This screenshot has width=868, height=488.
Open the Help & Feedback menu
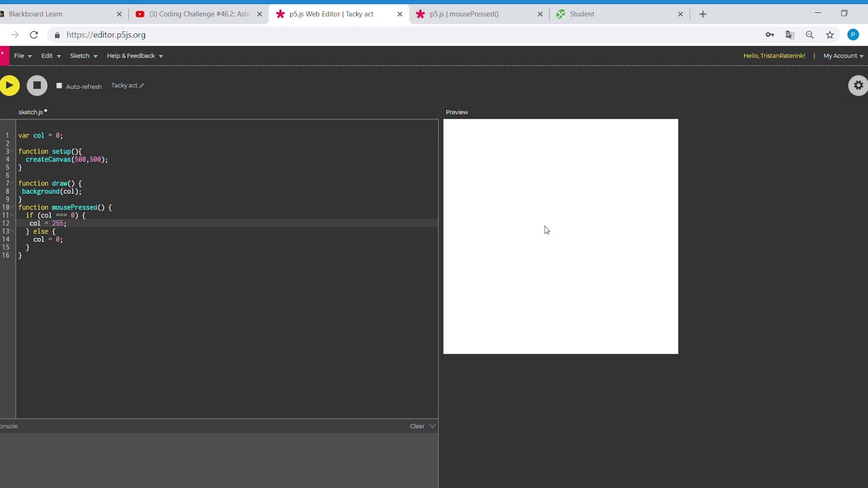point(134,56)
